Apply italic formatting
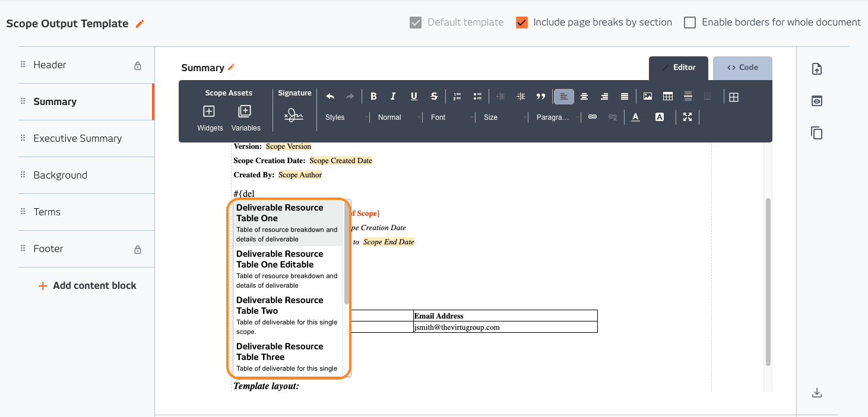This screenshot has width=868, height=417. [392, 97]
